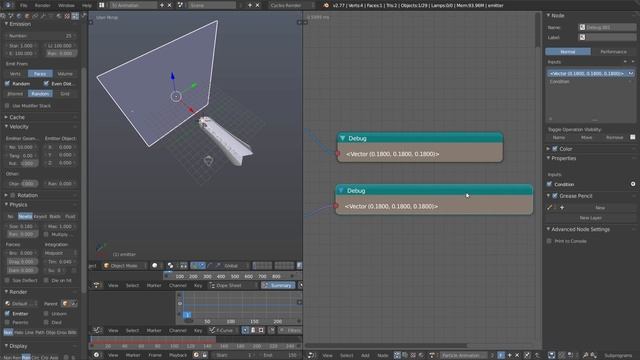Toggle the Emitter render checkbox
The width and height of the screenshot is (640, 360).
click(x=7, y=313)
